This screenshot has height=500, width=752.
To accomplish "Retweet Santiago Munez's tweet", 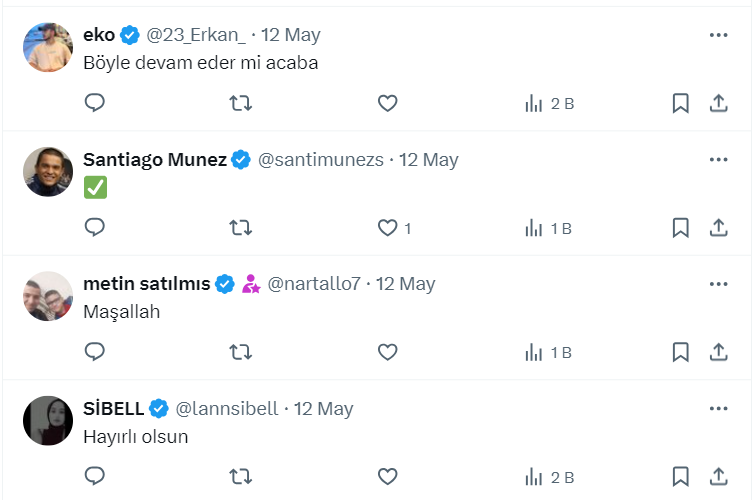I will click(241, 228).
